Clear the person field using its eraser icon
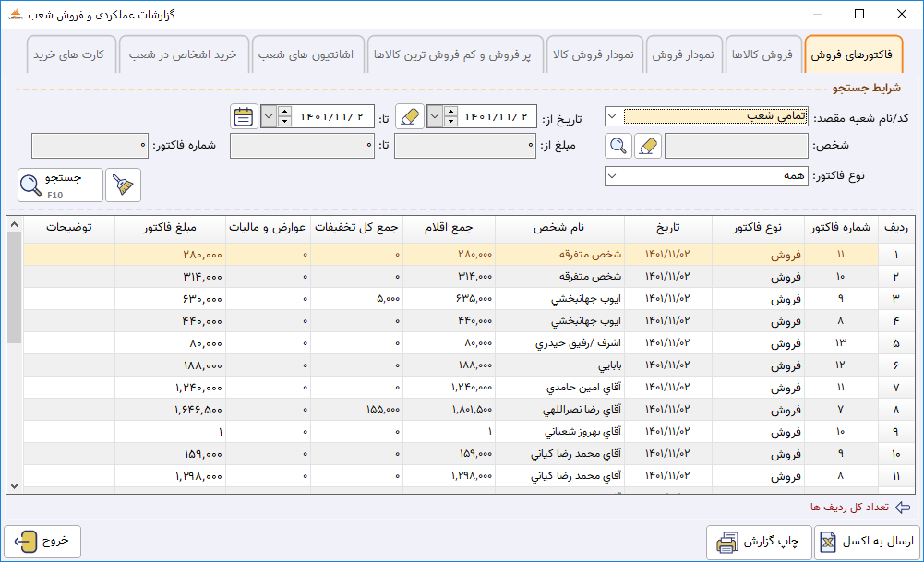 click(x=648, y=146)
